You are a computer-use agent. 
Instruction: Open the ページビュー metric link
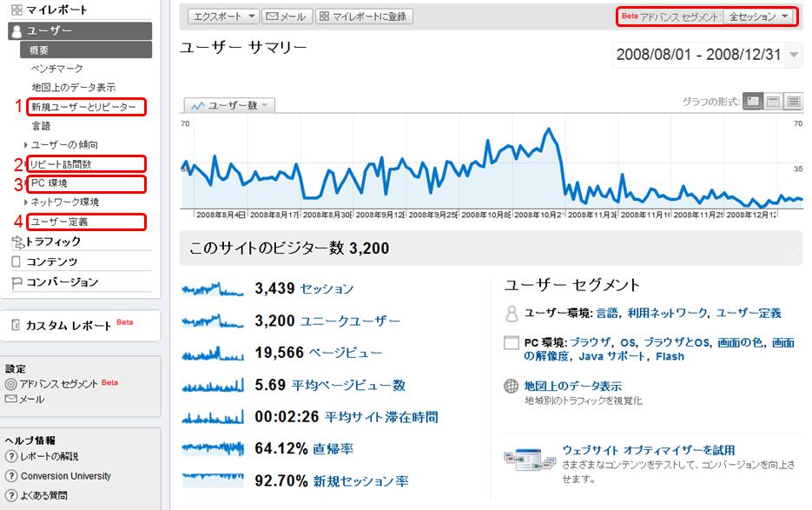(x=346, y=353)
